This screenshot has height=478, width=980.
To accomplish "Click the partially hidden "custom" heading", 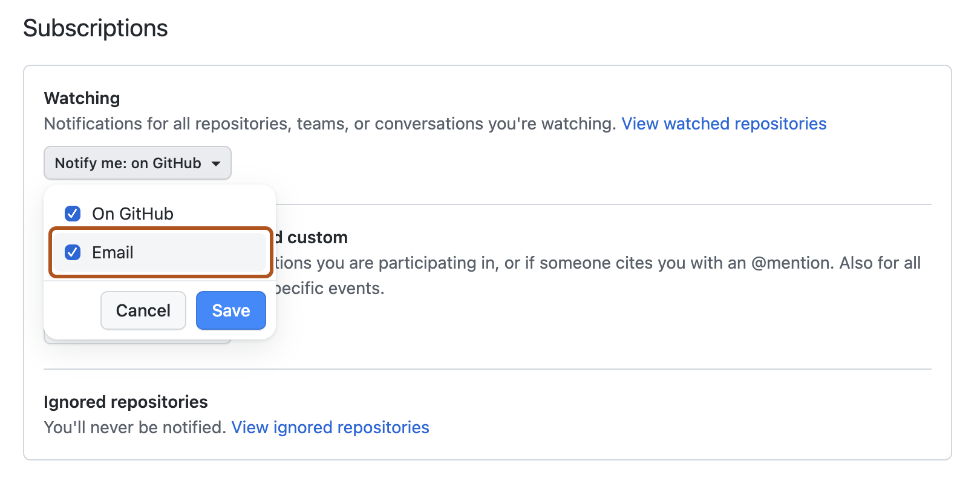I will 317,237.
